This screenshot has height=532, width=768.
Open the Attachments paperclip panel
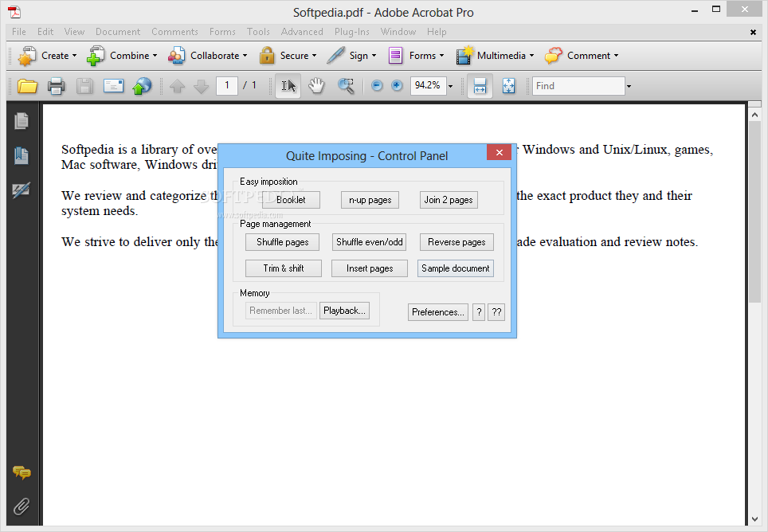point(21,507)
